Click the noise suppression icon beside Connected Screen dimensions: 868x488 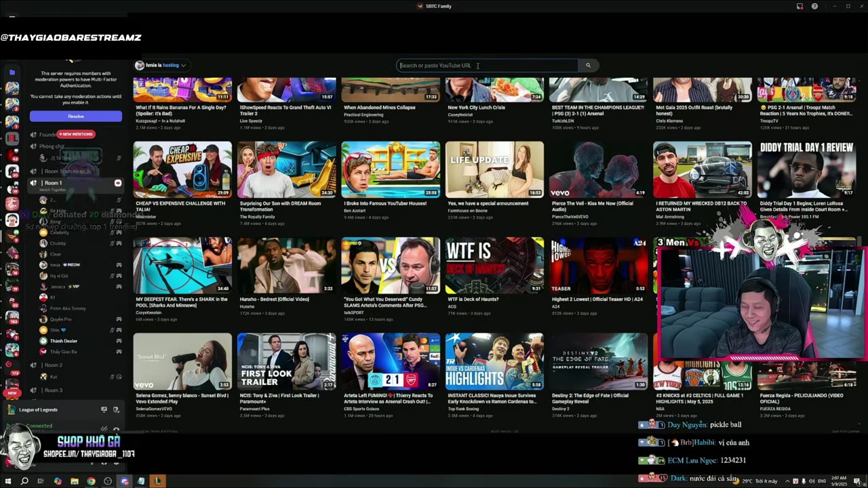point(104,428)
